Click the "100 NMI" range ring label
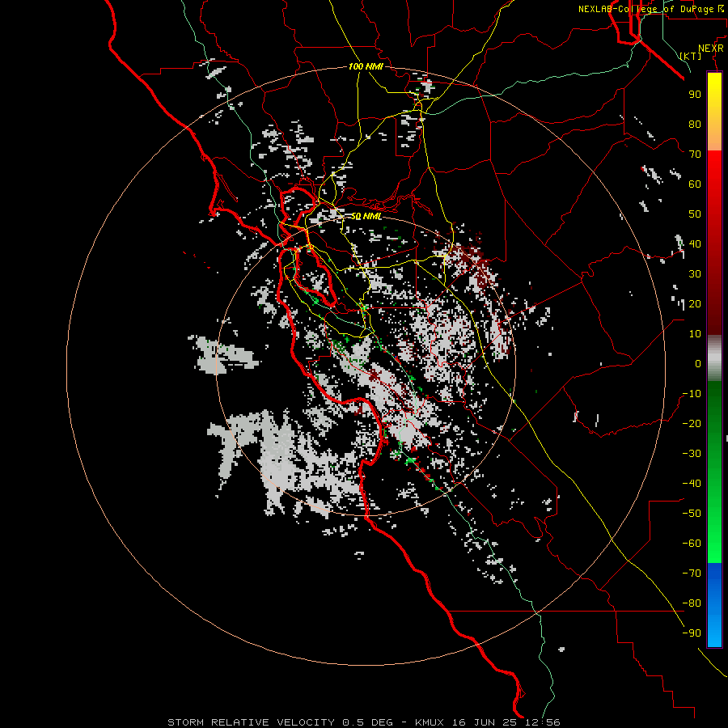The image size is (728, 728). click(366, 67)
